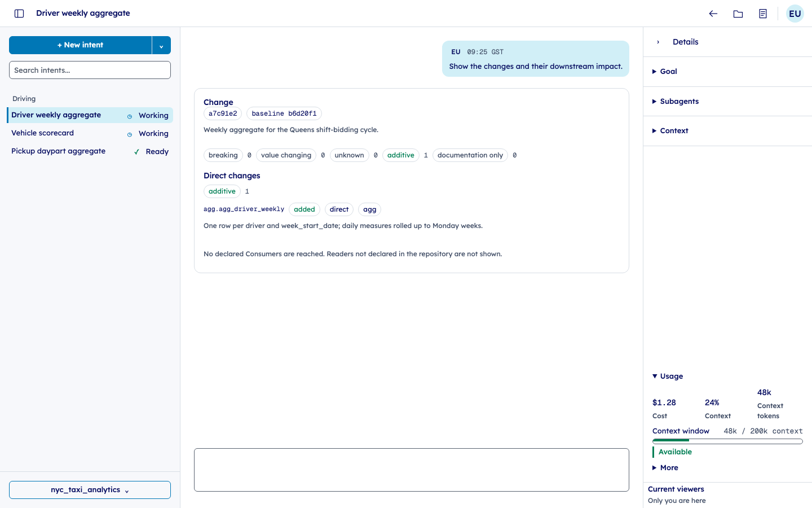The width and height of the screenshot is (812, 508).
Task: Open the EU user avatar menu
Action: coord(795,14)
